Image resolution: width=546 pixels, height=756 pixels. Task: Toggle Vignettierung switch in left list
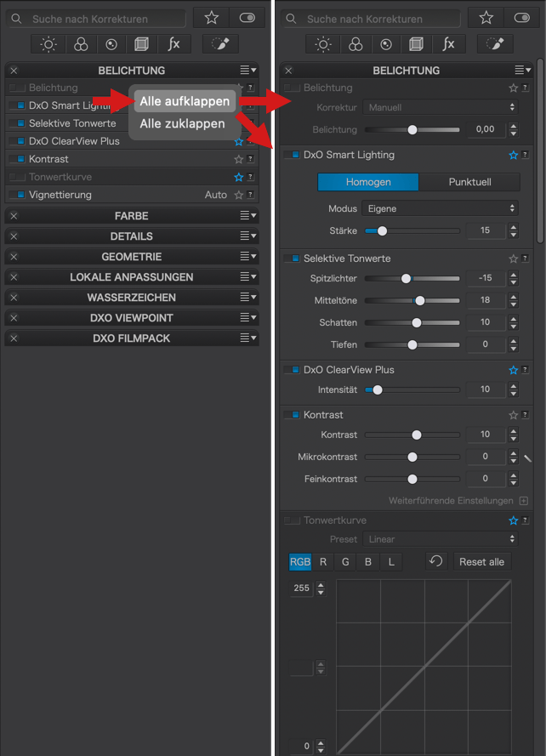(17, 195)
